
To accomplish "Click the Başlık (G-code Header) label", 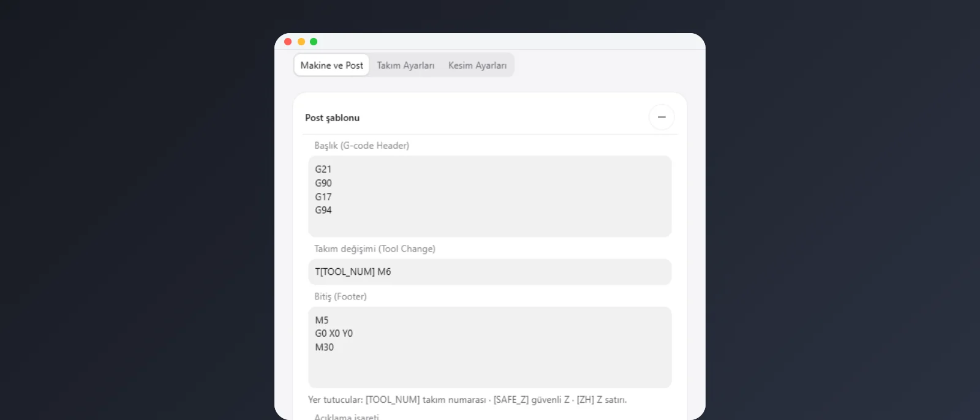I will [x=361, y=146].
